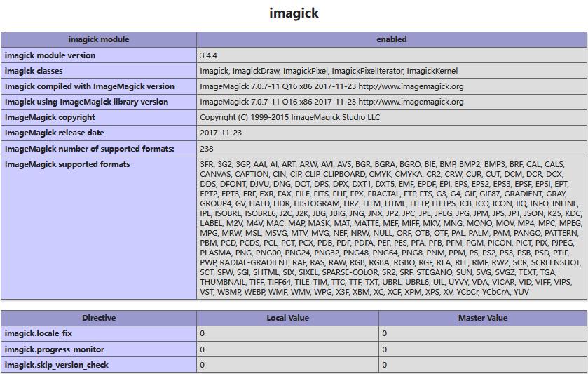This screenshot has width=588, height=374.
Task: Click the compiled-with ImageMagick version value
Action: pyautogui.click(x=331, y=86)
